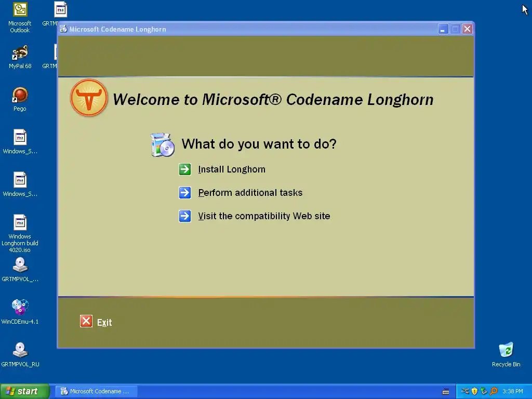Image resolution: width=532 pixels, height=399 pixels.
Task: Click the Safely Remove Hardware tray icon
Action: click(465, 391)
